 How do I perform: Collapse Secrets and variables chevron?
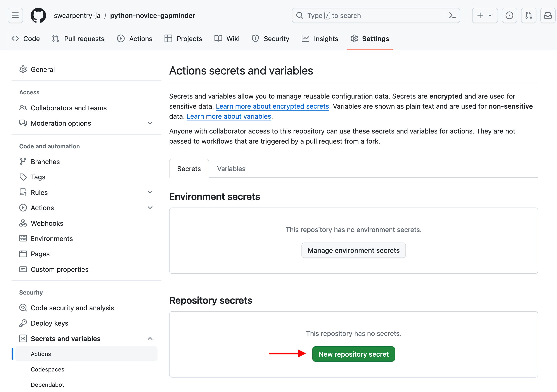tap(150, 339)
